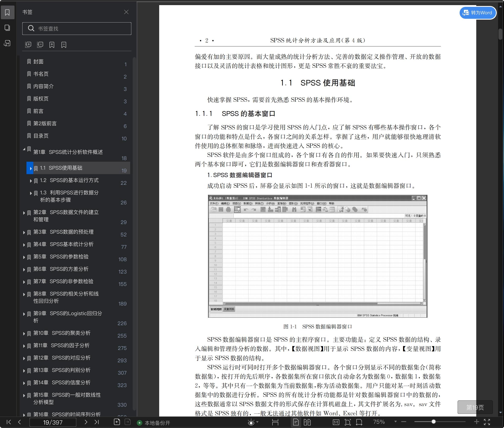Image resolution: width=504 pixels, height=428 pixels.
Task: Open the 封面 bookmark
Action: click(x=38, y=62)
